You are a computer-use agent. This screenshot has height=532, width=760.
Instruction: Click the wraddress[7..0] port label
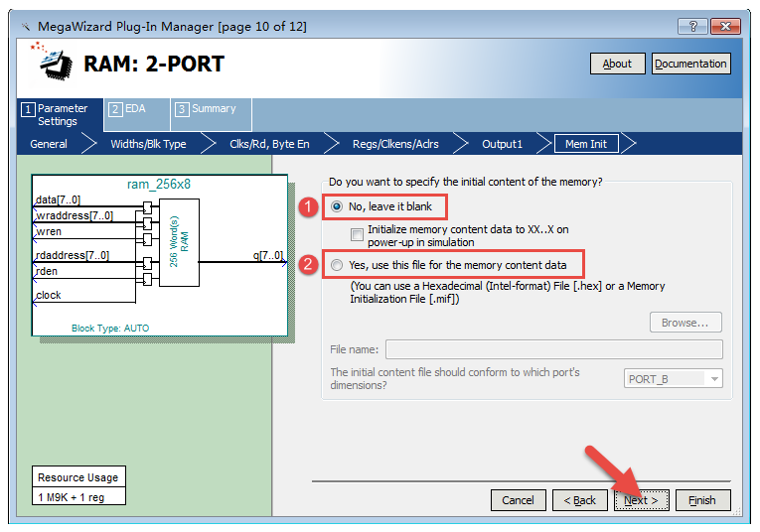[75, 215]
